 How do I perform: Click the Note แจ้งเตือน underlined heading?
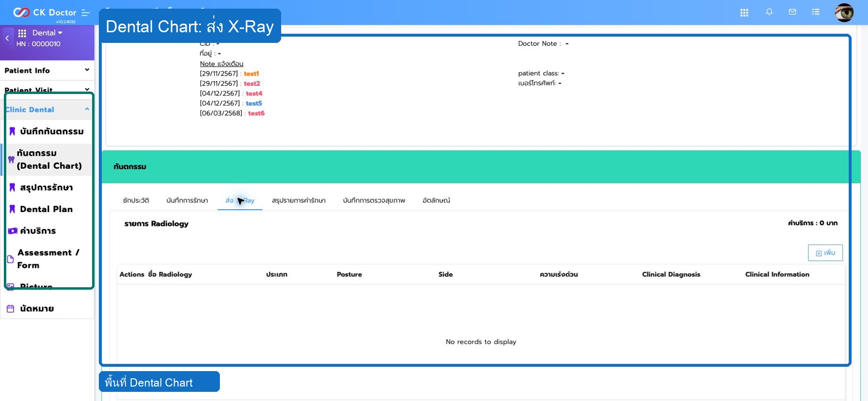point(222,64)
